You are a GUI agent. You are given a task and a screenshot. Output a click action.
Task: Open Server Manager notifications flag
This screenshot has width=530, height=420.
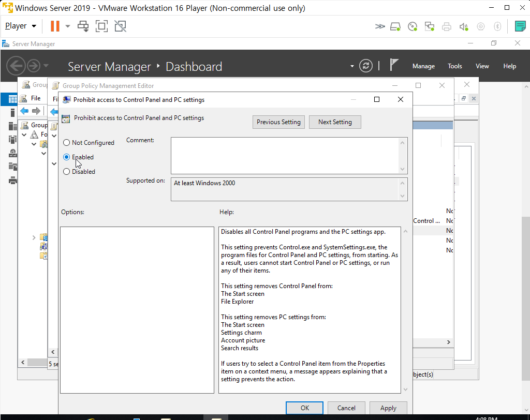[x=393, y=65]
